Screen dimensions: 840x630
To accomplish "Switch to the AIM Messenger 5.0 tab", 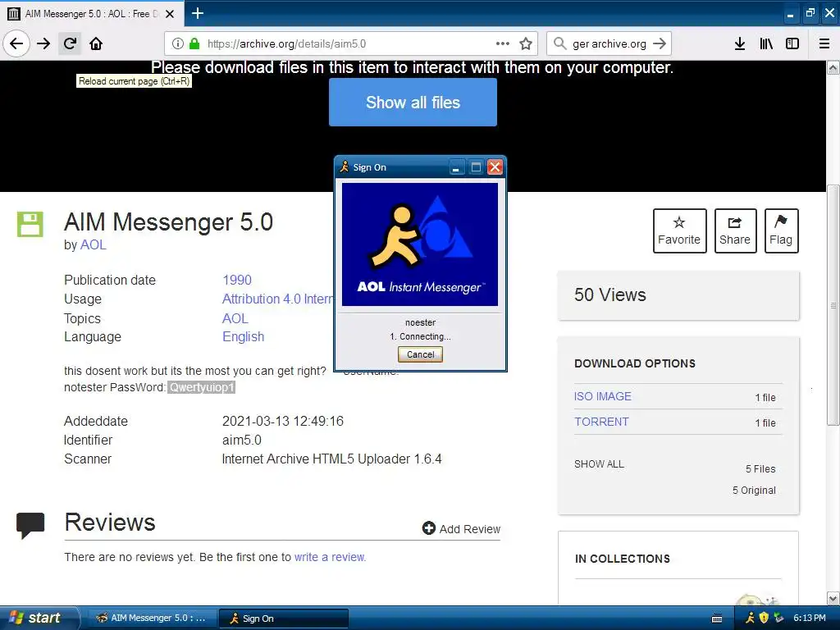I will (91, 14).
